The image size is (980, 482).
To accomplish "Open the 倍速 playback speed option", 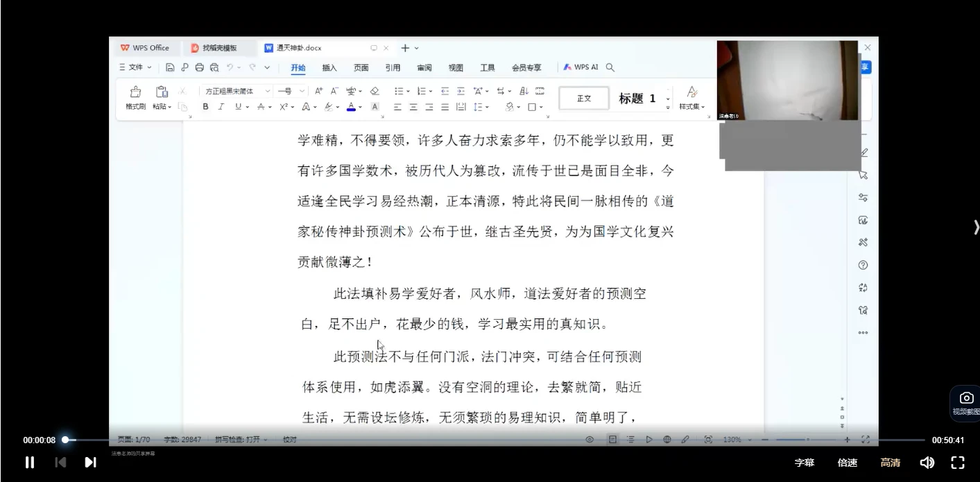I will pos(848,463).
